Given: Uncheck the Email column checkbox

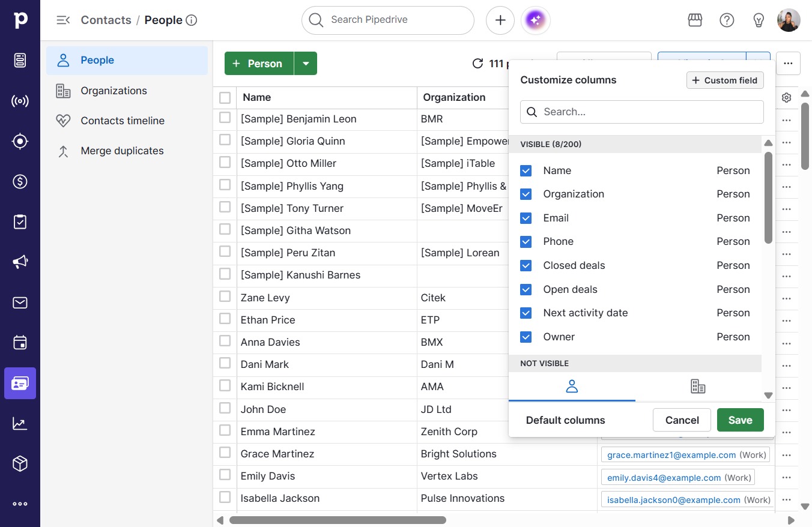Looking at the screenshot, I should (x=526, y=218).
